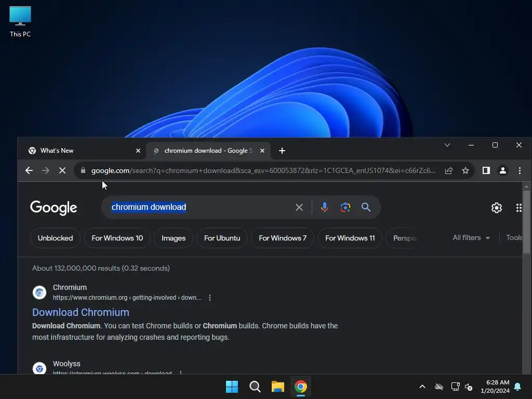Open the Download Chromium link

81,312
